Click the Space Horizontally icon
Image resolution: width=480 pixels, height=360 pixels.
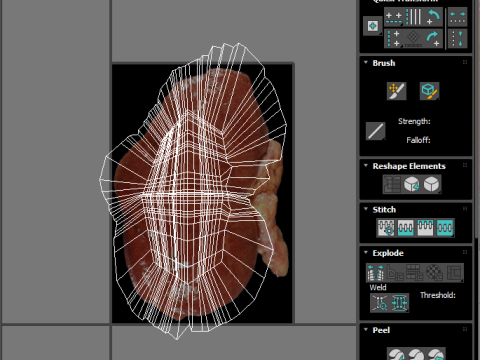tap(457, 17)
